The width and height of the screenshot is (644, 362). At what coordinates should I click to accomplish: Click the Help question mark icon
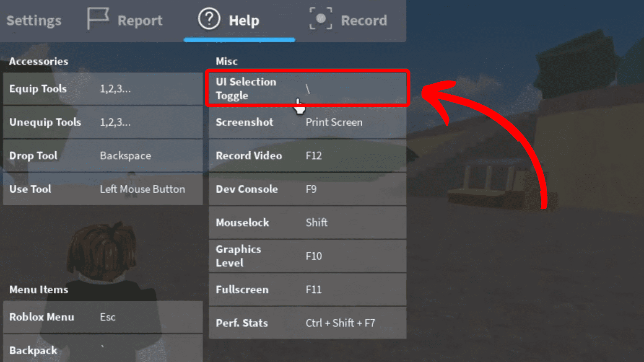(209, 19)
